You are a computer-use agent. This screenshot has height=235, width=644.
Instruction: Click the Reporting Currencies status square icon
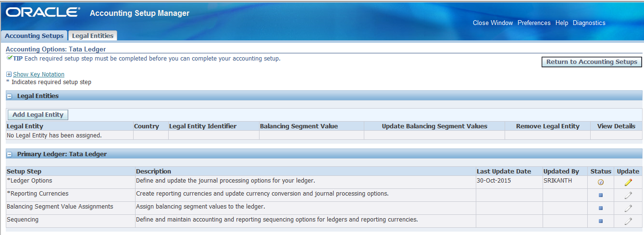click(x=600, y=195)
